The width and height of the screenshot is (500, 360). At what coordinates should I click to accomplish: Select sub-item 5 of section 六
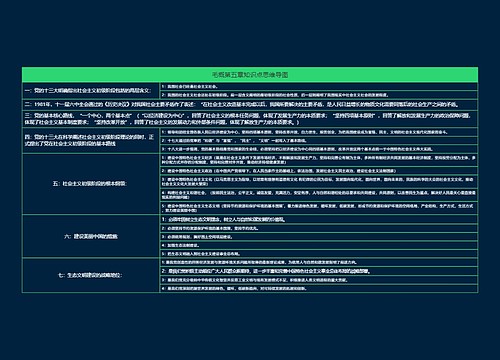(319, 254)
